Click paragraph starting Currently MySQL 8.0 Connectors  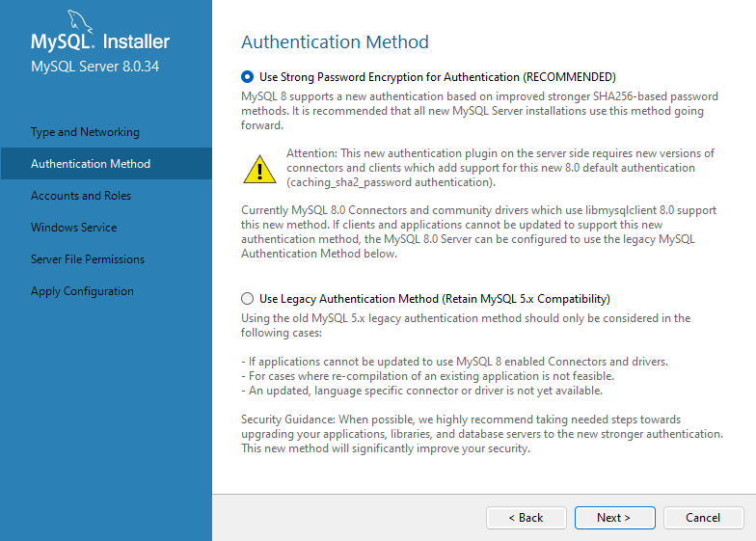(478, 231)
